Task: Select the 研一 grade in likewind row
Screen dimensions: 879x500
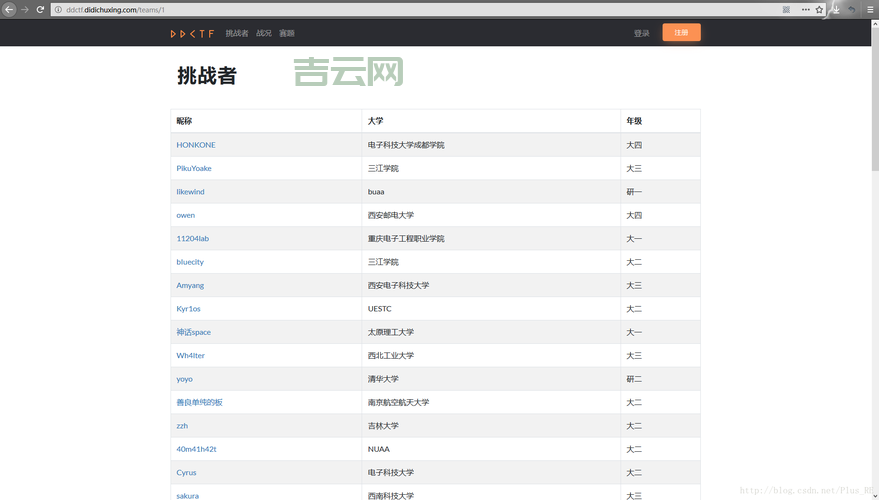Action: point(634,192)
